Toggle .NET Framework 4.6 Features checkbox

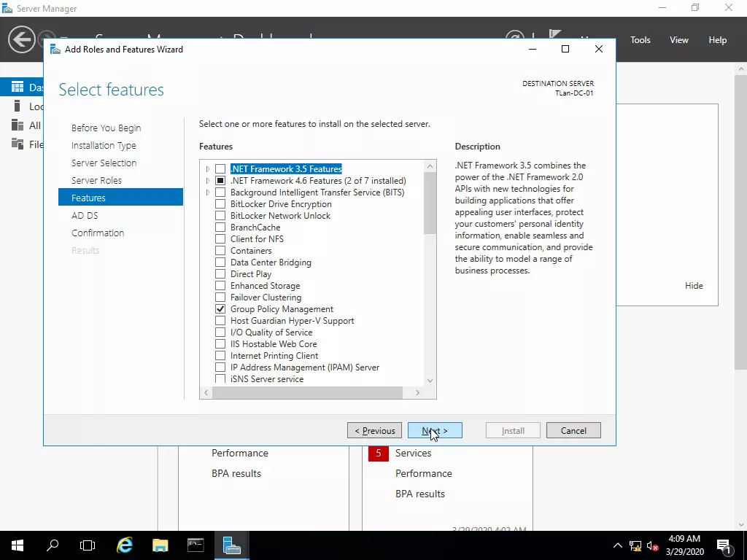point(220,181)
